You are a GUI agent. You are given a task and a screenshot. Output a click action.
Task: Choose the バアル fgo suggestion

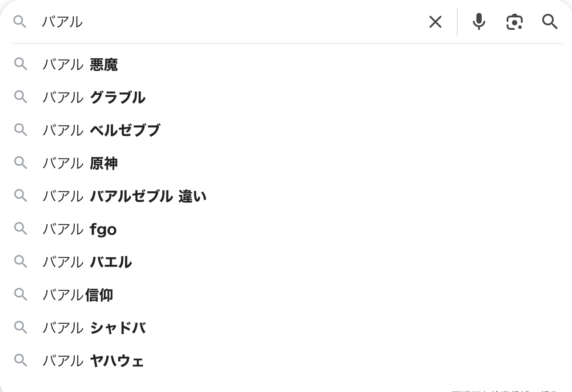[80, 229]
